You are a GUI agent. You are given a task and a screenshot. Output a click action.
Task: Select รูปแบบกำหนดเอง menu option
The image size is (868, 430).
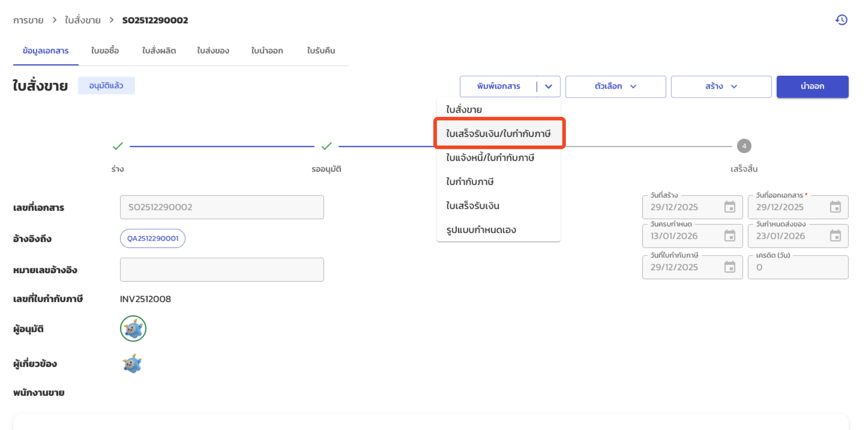click(481, 230)
